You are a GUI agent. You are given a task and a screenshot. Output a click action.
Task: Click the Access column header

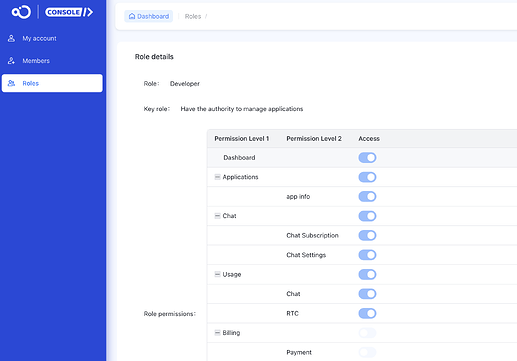point(369,139)
